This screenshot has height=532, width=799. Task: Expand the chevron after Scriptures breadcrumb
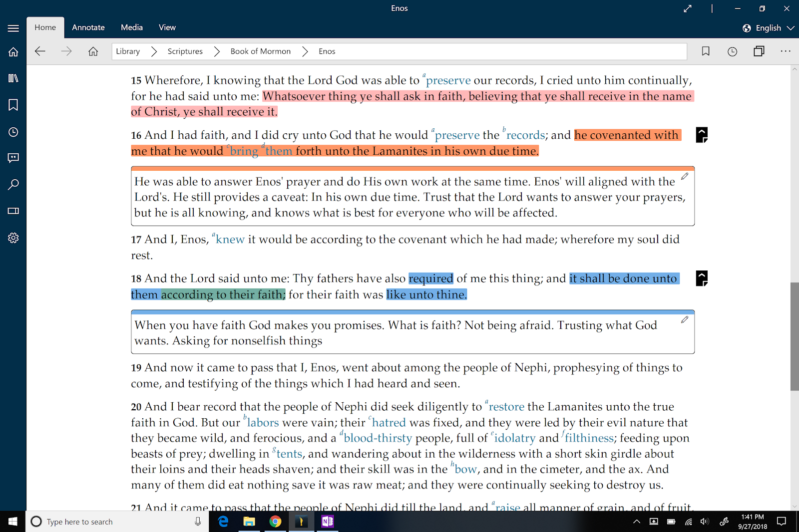point(217,51)
